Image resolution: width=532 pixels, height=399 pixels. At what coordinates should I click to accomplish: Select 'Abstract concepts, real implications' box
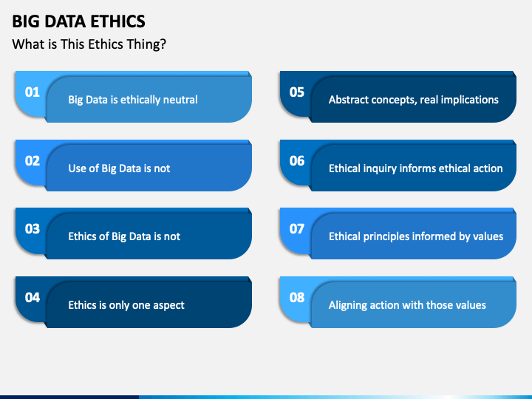(414, 100)
